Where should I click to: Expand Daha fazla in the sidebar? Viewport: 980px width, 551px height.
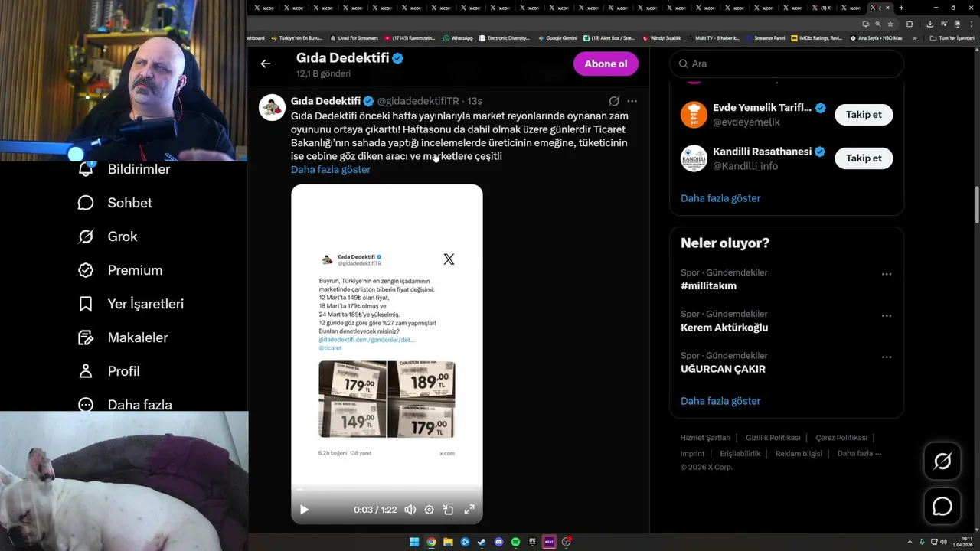[125, 404]
